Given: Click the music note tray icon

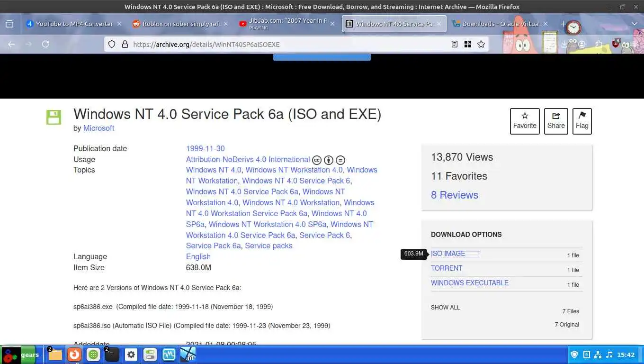Looking at the screenshot, I should pos(609,355).
